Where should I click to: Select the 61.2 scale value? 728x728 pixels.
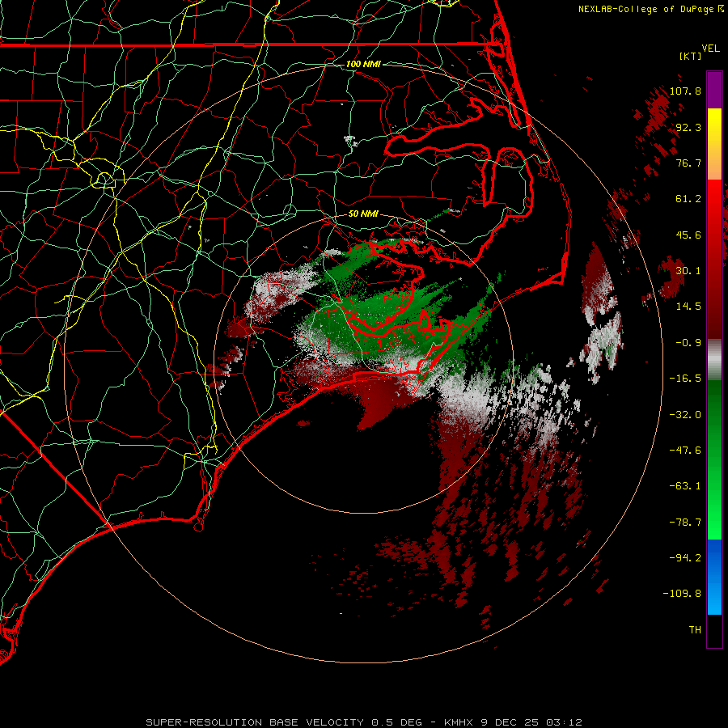tap(688, 199)
